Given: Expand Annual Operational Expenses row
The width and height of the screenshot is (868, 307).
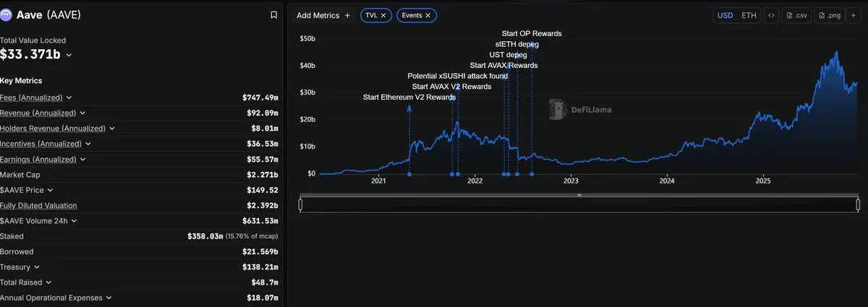Looking at the screenshot, I should pos(109,298).
